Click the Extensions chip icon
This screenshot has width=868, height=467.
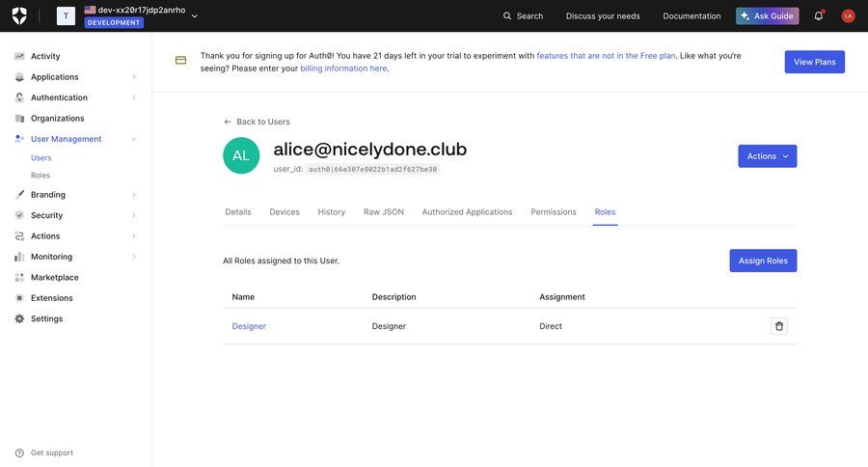[x=19, y=298]
